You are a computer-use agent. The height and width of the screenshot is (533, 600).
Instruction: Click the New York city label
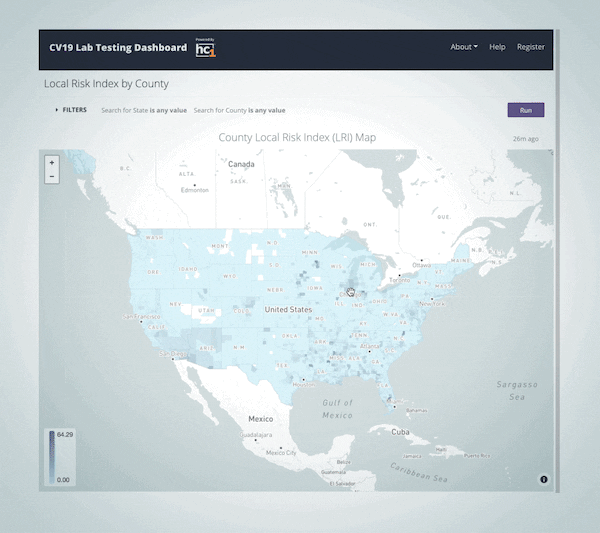[432, 304]
